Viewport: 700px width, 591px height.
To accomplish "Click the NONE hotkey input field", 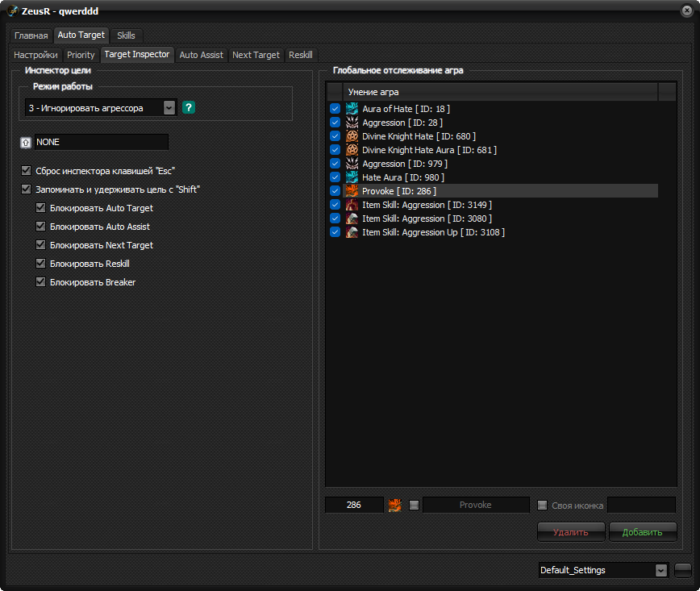I will coord(102,142).
